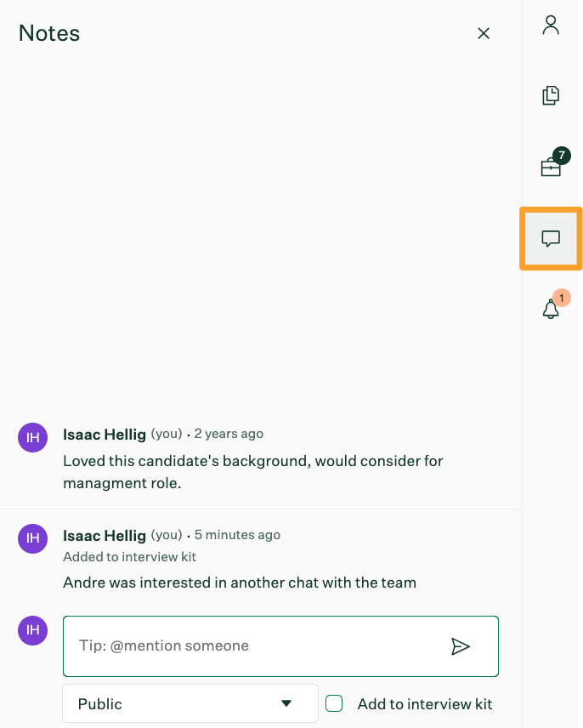
Task: Check the Add to interview kit checkbox
Action: 334,703
